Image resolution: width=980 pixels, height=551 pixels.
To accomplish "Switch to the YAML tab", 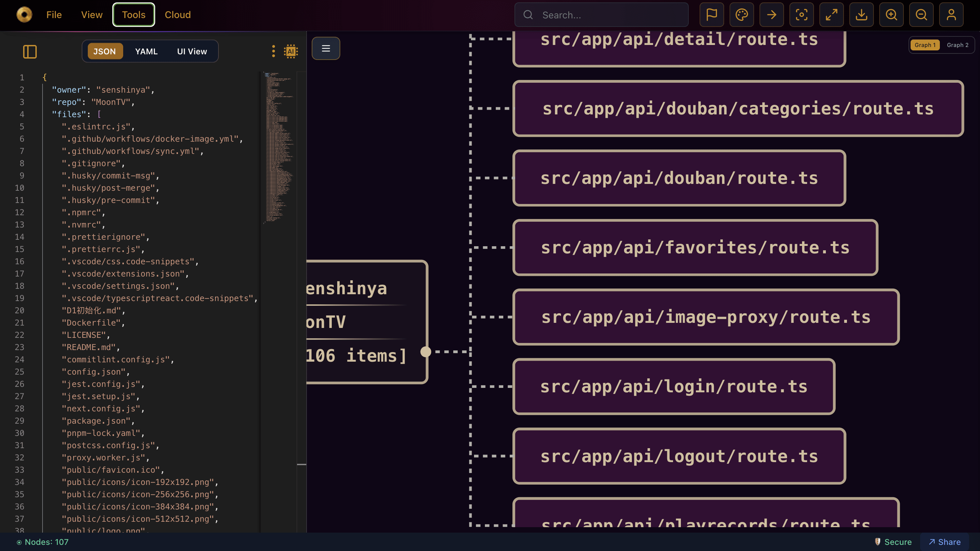I will click(146, 51).
